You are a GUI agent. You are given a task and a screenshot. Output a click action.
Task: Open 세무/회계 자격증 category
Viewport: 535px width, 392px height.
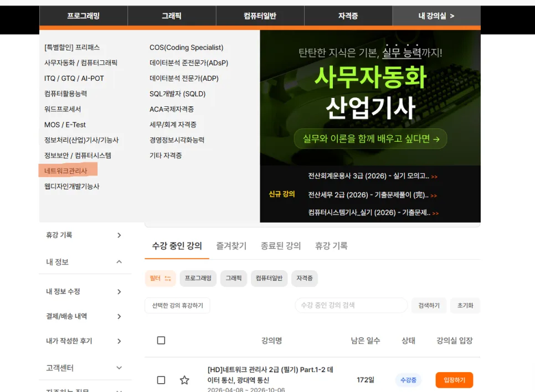(173, 125)
